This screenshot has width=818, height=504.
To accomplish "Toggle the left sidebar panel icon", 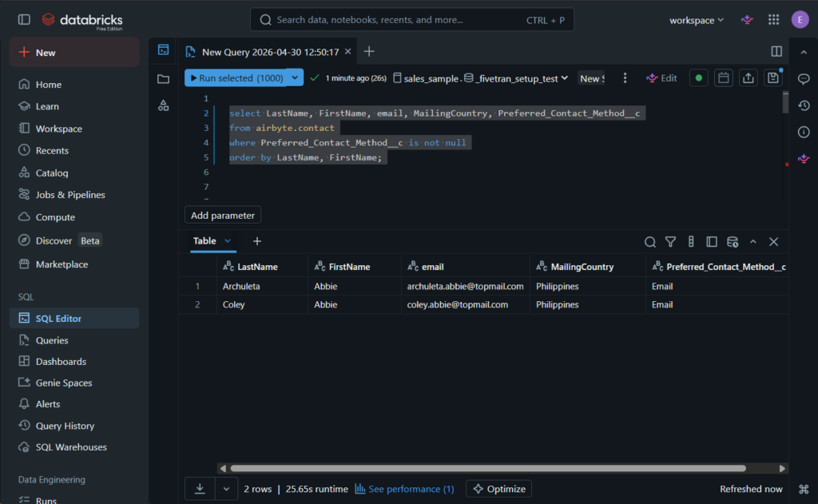I will click(24, 20).
